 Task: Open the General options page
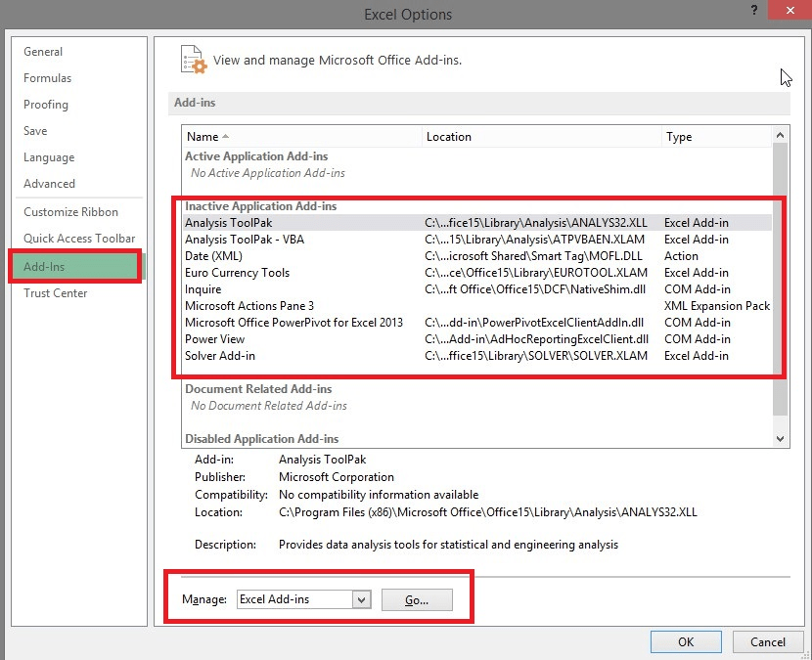[x=44, y=51]
